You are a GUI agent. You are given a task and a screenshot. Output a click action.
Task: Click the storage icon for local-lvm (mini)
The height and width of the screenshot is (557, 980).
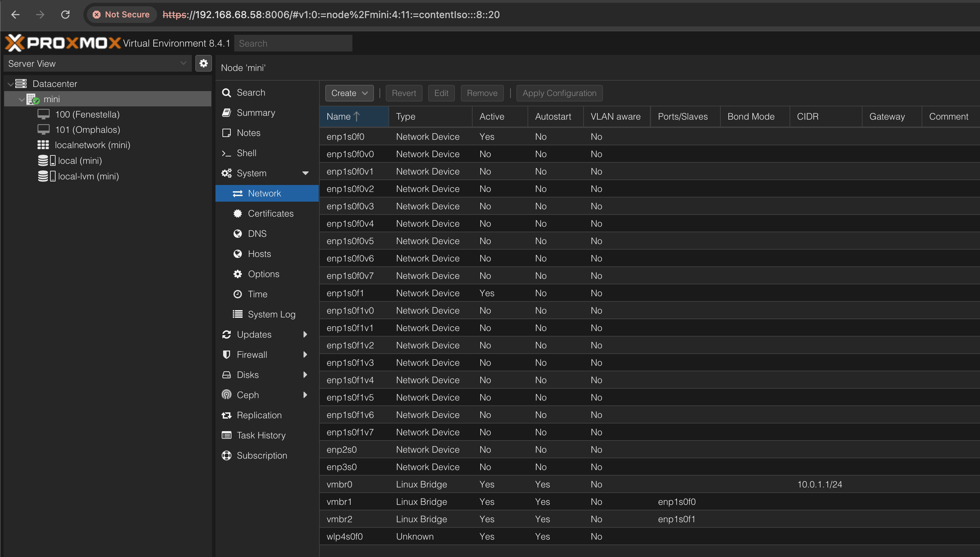click(x=47, y=176)
